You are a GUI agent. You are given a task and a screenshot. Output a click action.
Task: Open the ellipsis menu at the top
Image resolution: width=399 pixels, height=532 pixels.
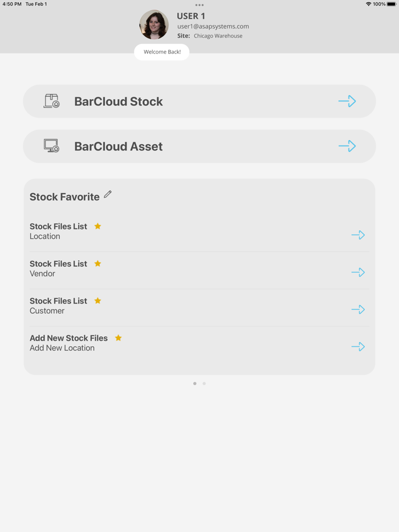(x=199, y=5)
